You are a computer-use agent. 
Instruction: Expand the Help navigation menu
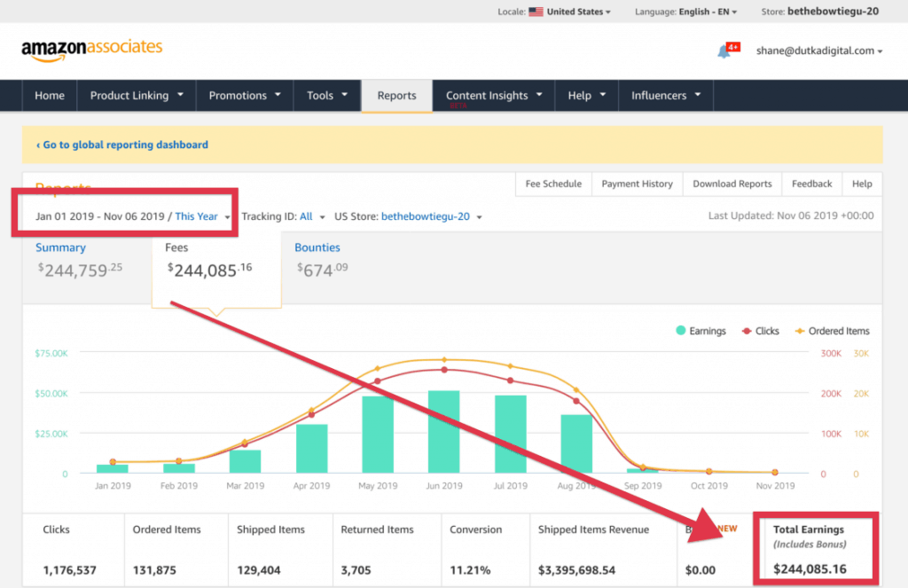(587, 96)
